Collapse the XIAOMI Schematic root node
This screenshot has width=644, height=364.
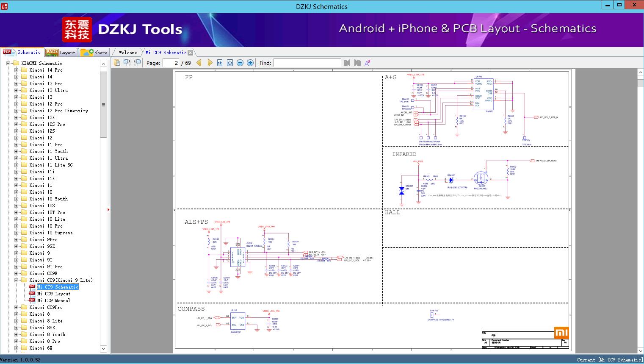click(8, 63)
